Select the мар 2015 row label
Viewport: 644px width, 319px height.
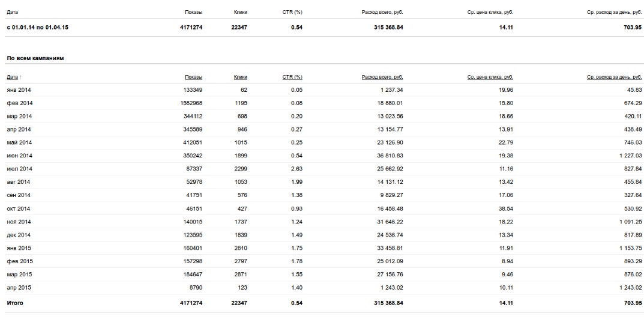click(19, 275)
